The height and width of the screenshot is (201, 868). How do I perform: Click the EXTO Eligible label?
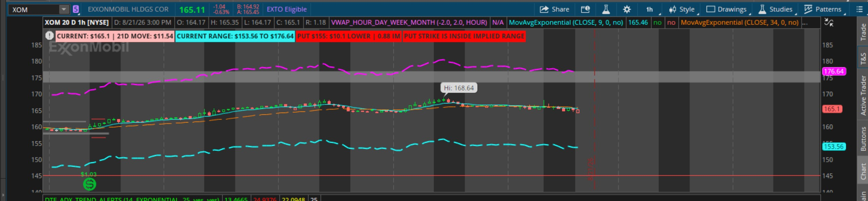click(x=286, y=9)
